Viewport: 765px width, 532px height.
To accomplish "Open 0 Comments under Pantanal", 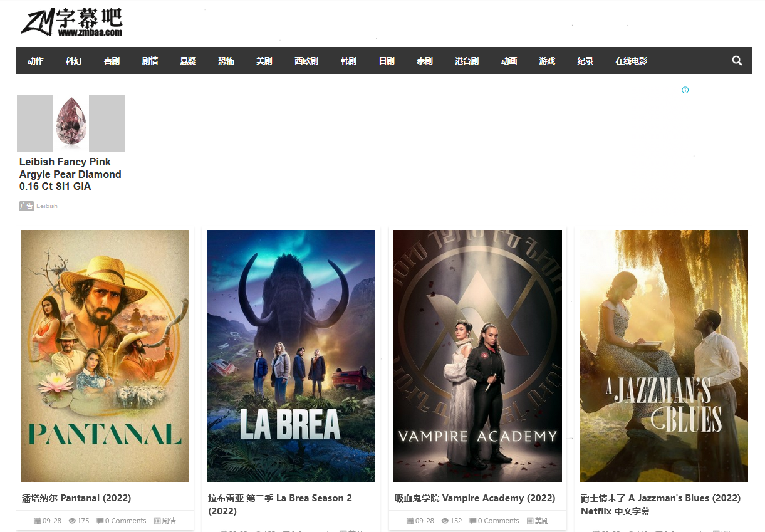I will tap(125, 521).
